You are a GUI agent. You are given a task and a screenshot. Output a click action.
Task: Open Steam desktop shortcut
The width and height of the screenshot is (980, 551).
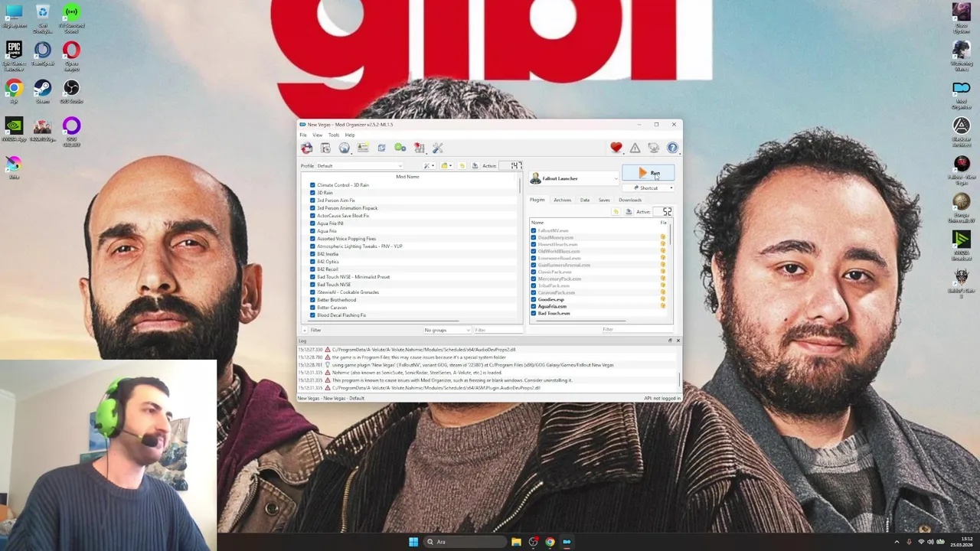pyautogui.click(x=42, y=93)
